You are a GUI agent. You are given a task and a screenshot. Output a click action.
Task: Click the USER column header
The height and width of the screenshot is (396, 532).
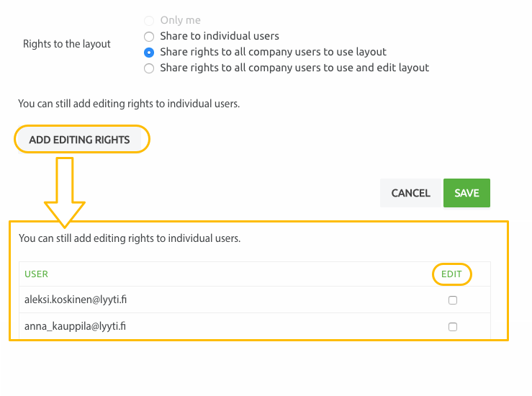pyautogui.click(x=36, y=274)
